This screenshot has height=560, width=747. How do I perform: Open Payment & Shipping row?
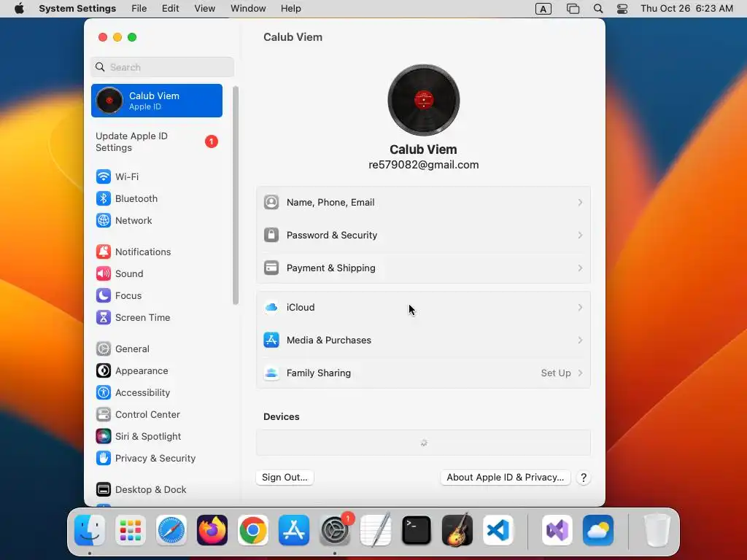coord(423,268)
